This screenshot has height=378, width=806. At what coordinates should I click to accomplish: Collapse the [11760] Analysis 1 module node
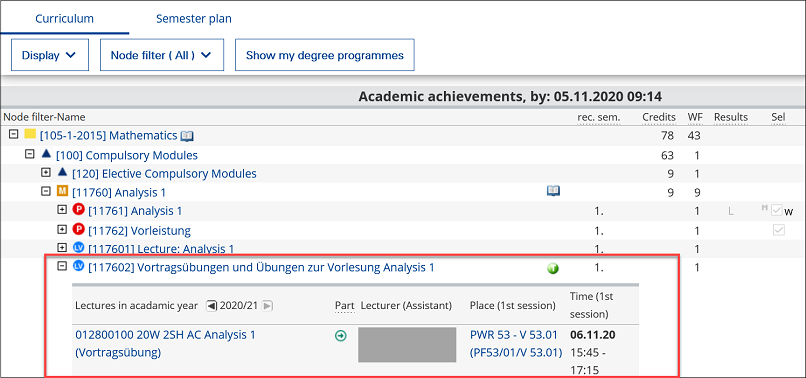point(46,192)
